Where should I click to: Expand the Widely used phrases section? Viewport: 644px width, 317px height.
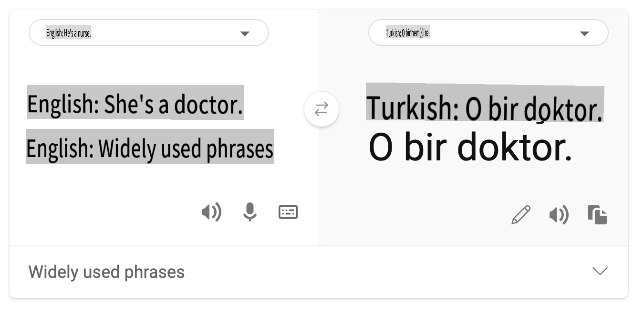pos(600,271)
